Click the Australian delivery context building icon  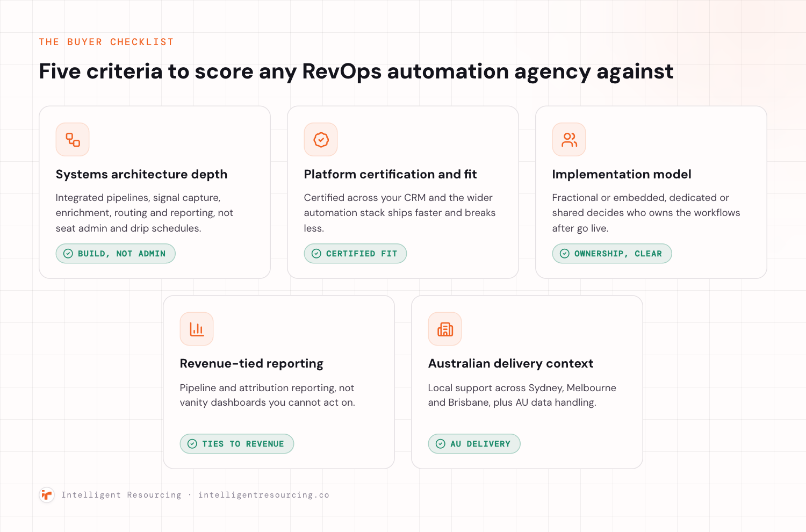pyautogui.click(x=445, y=329)
